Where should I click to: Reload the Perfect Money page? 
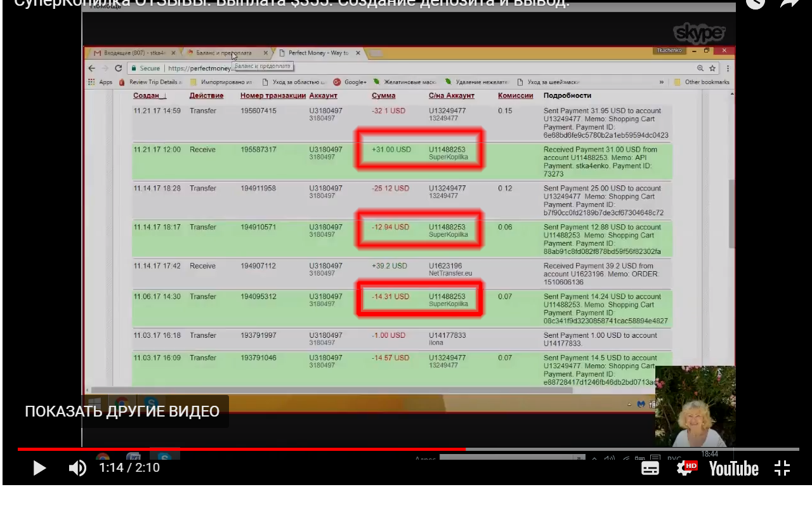click(118, 69)
